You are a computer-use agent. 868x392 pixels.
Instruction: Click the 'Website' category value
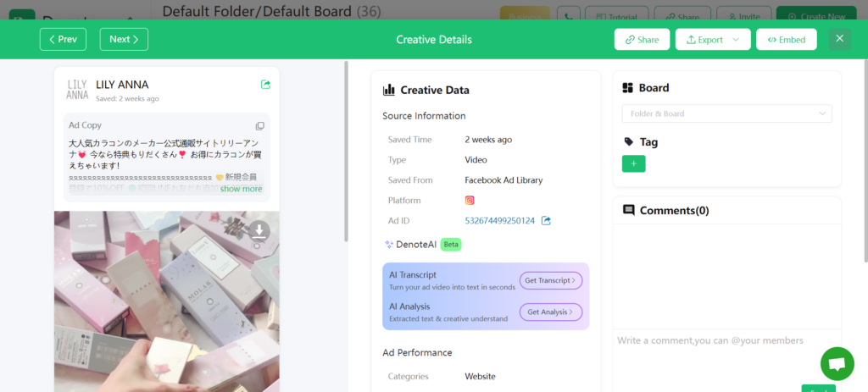[x=480, y=377]
